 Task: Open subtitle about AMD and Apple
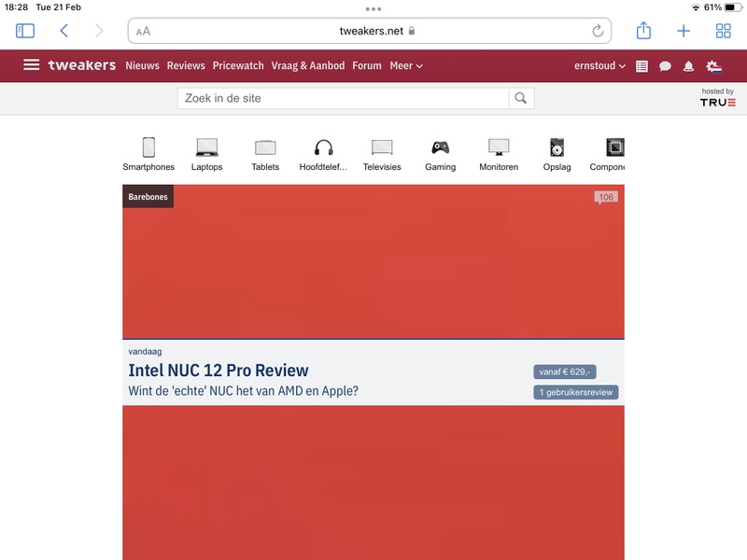243,391
